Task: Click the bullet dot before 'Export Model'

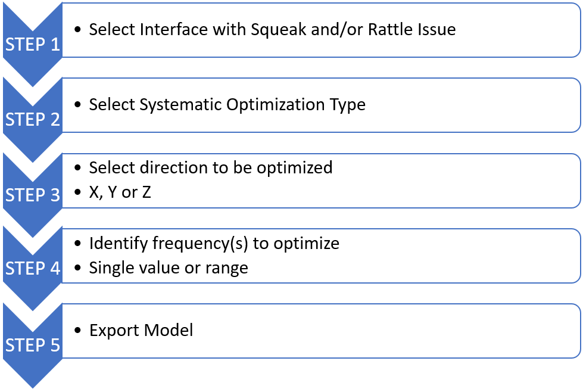Action: (77, 331)
